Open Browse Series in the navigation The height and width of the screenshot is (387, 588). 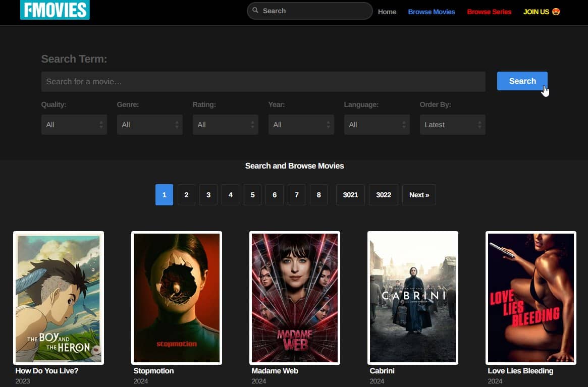pyautogui.click(x=489, y=12)
